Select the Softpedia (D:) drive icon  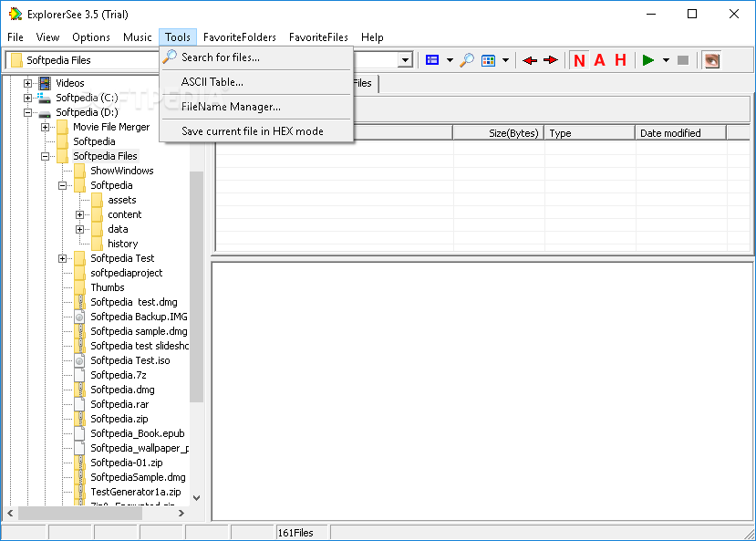click(x=45, y=114)
